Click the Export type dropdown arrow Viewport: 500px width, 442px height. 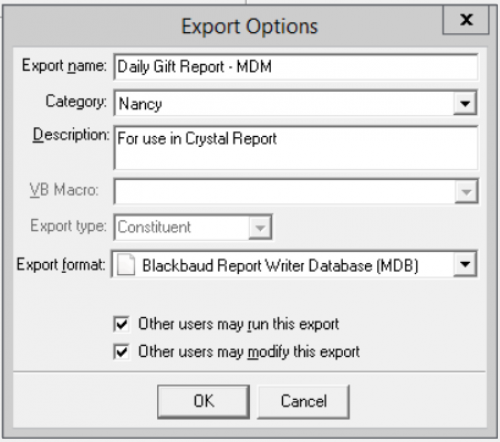click(260, 228)
